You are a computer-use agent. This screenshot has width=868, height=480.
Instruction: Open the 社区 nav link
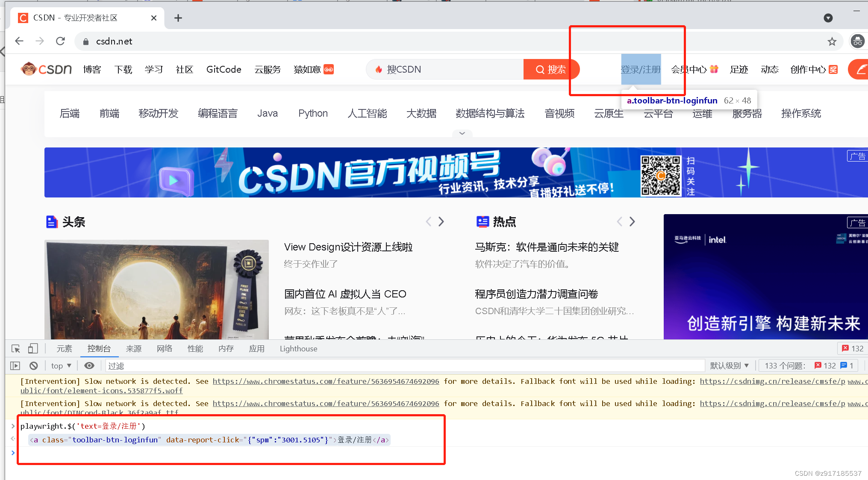click(x=185, y=70)
